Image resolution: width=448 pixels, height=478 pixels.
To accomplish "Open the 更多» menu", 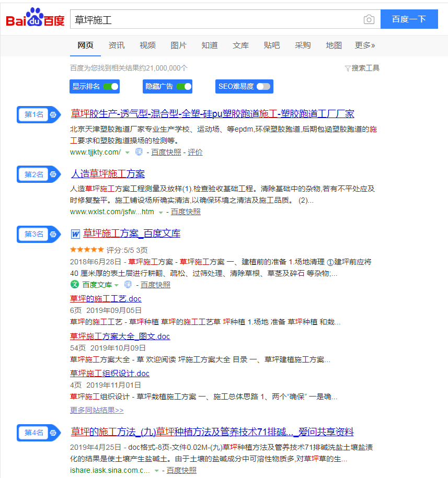I will point(365,45).
